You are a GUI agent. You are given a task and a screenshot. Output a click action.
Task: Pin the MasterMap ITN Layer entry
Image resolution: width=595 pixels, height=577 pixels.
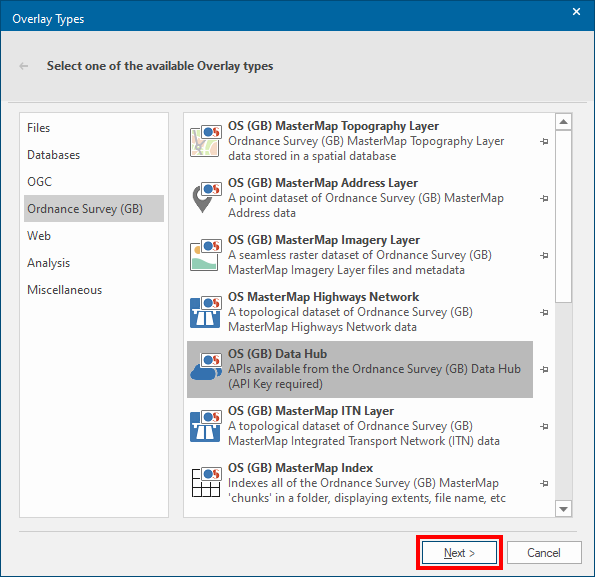click(x=544, y=426)
